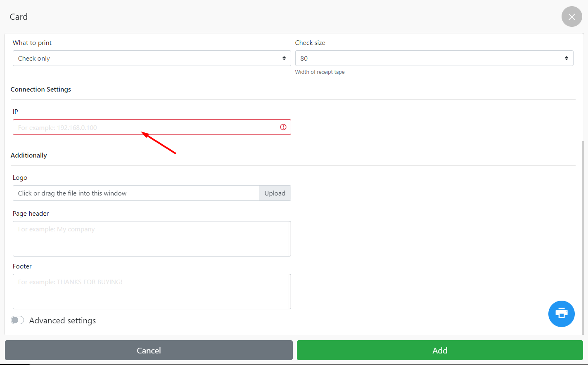
Task: Click the Advanced settings label text
Action: pyautogui.click(x=62, y=320)
